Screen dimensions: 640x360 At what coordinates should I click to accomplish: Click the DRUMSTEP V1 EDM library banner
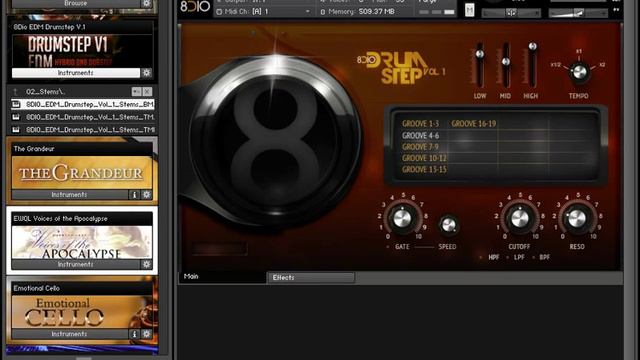tap(82, 51)
